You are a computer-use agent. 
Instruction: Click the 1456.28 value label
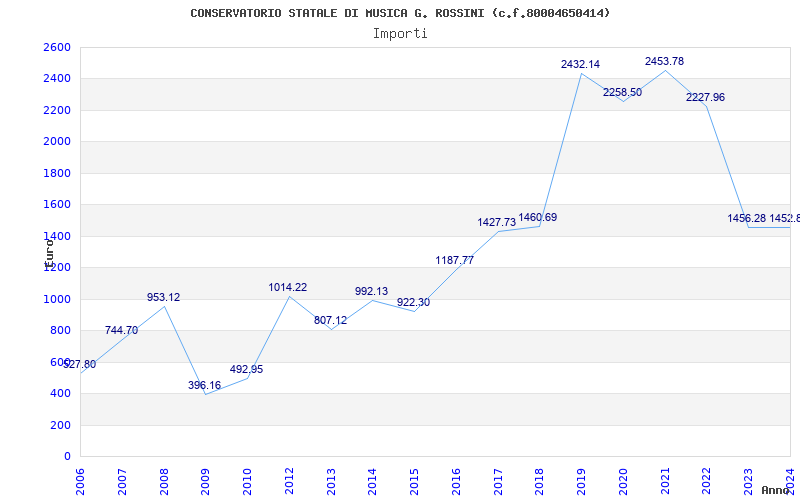pos(746,218)
